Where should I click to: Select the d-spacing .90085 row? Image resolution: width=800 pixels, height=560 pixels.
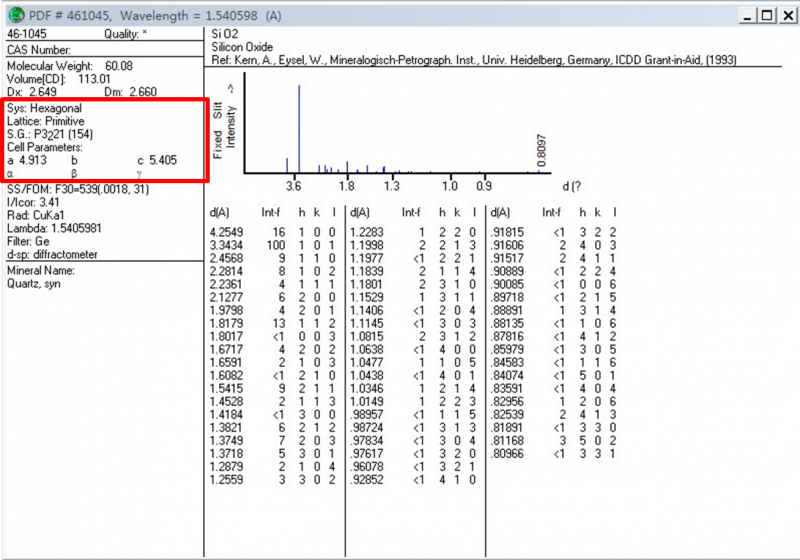pos(554,285)
